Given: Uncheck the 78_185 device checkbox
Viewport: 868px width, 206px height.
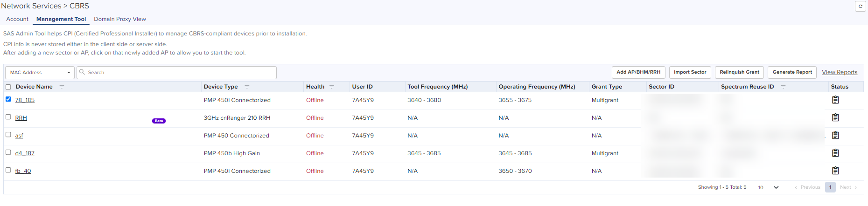Looking at the screenshot, I should [x=8, y=99].
